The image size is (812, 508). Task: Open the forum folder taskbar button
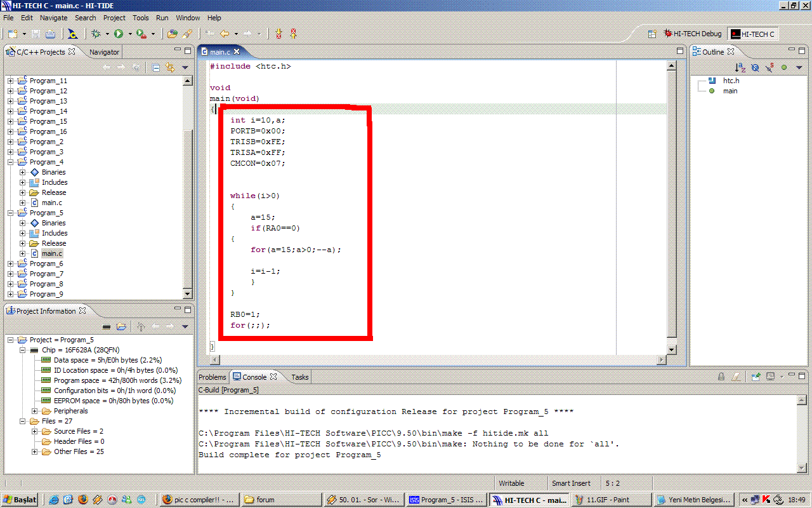click(x=282, y=500)
